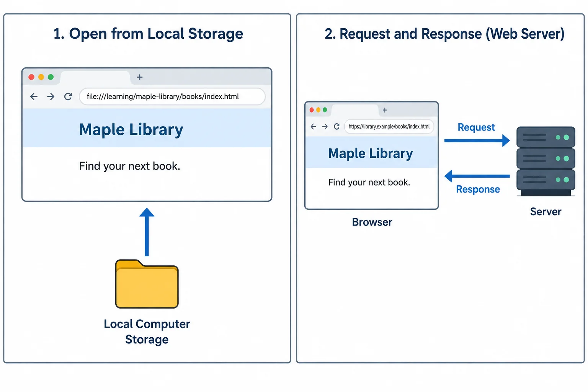Click the https://library.example/books/index.html address bar

click(x=389, y=126)
